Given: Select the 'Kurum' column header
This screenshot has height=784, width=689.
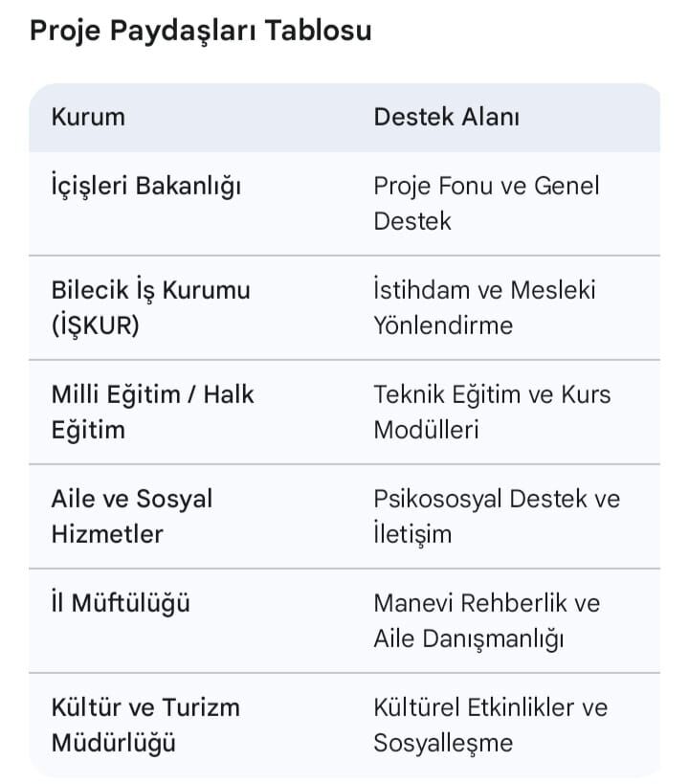Looking at the screenshot, I should 88,118.
